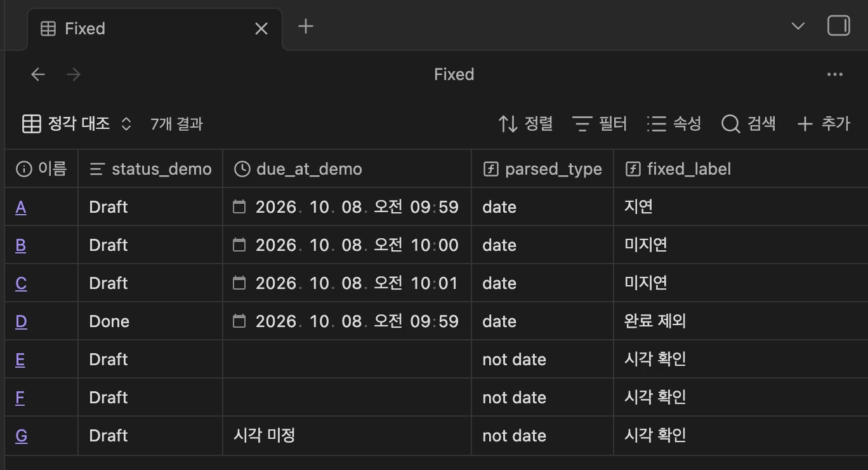Image resolution: width=868 pixels, height=470 pixels.
Task: Open note link B
Action: point(21,245)
